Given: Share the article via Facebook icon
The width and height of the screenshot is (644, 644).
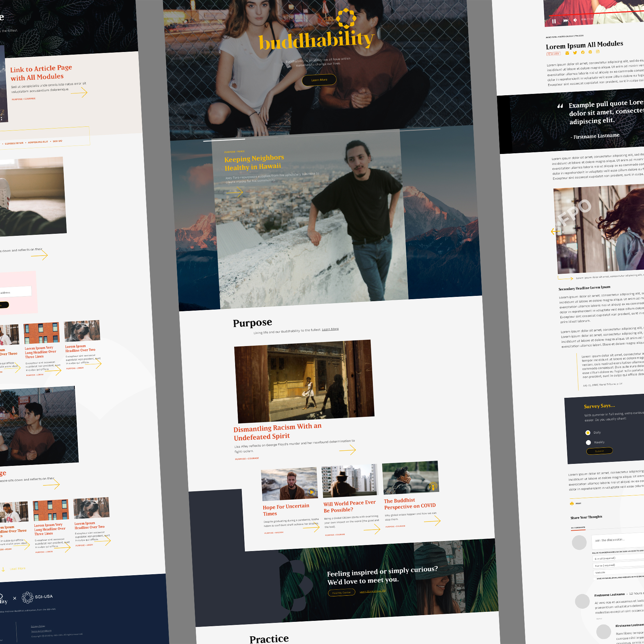Looking at the screenshot, I should point(583,52).
